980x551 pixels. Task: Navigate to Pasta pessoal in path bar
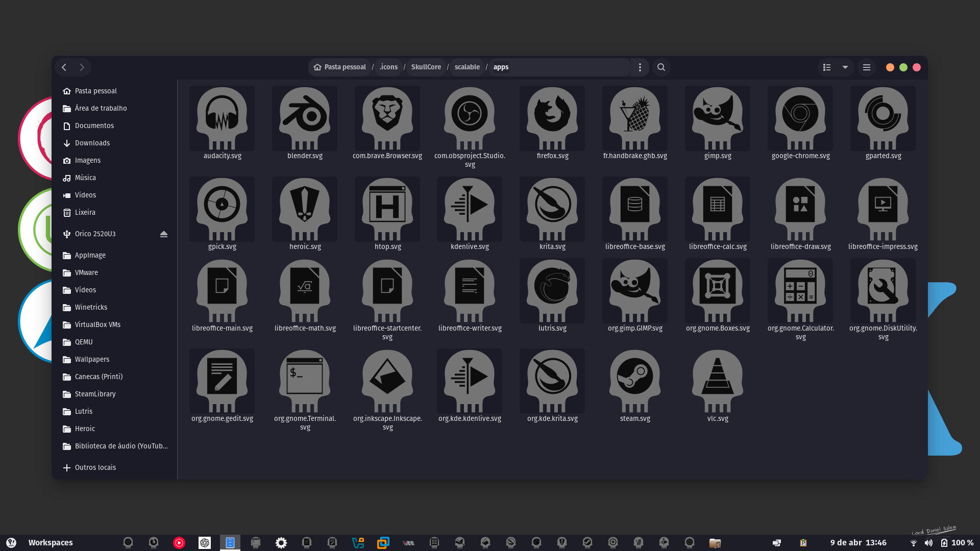point(340,67)
